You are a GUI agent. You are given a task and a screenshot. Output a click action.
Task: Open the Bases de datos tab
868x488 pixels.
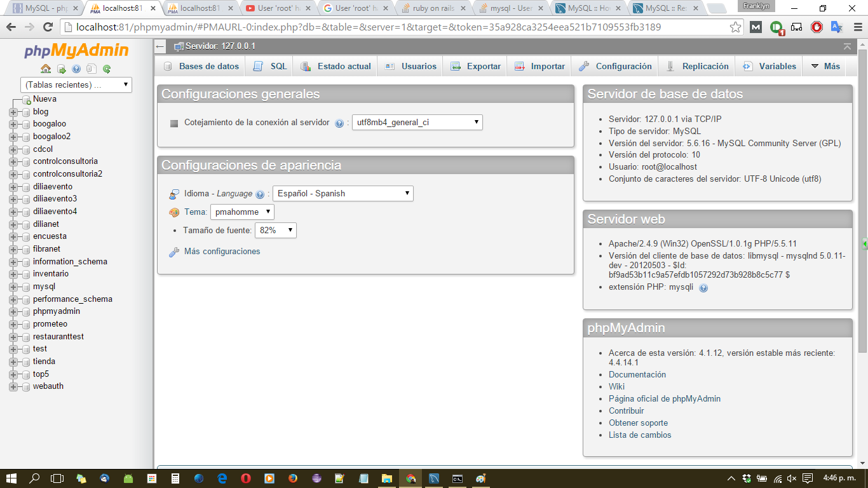[201, 66]
